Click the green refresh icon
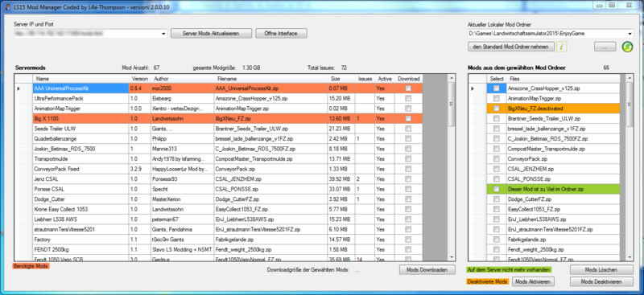This screenshot has height=295, width=644. click(x=627, y=47)
